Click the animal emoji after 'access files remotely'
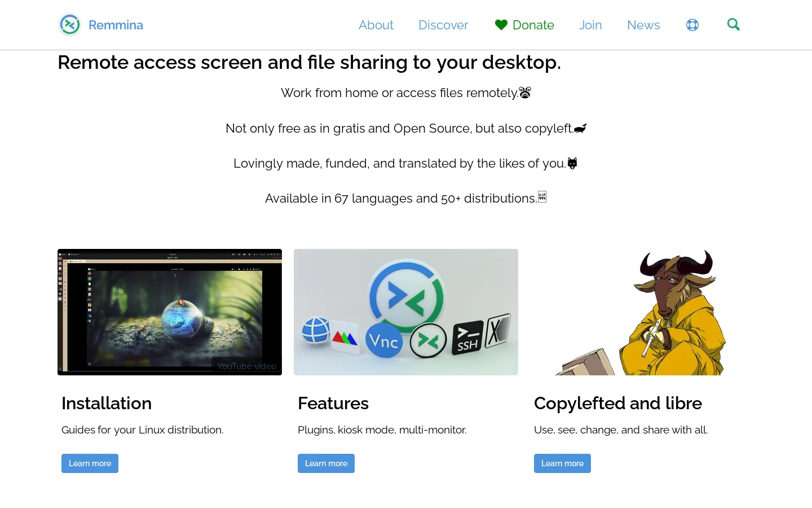812x508 pixels. click(525, 93)
